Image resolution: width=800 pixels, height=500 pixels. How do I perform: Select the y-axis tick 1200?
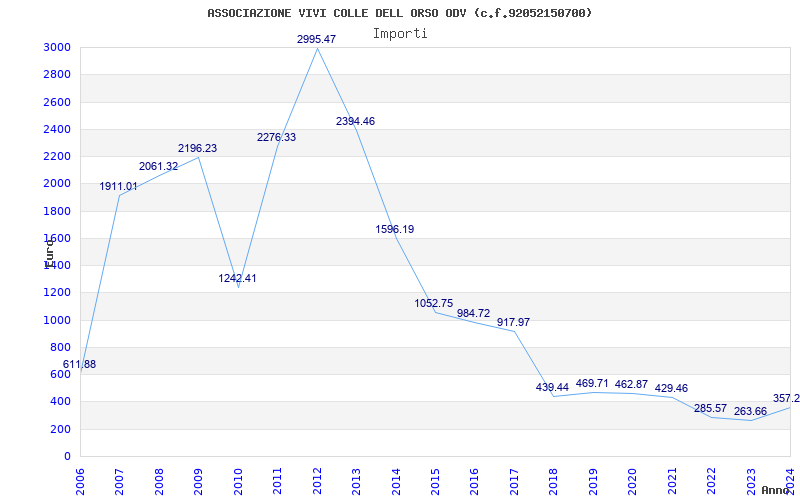pyautogui.click(x=57, y=293)
